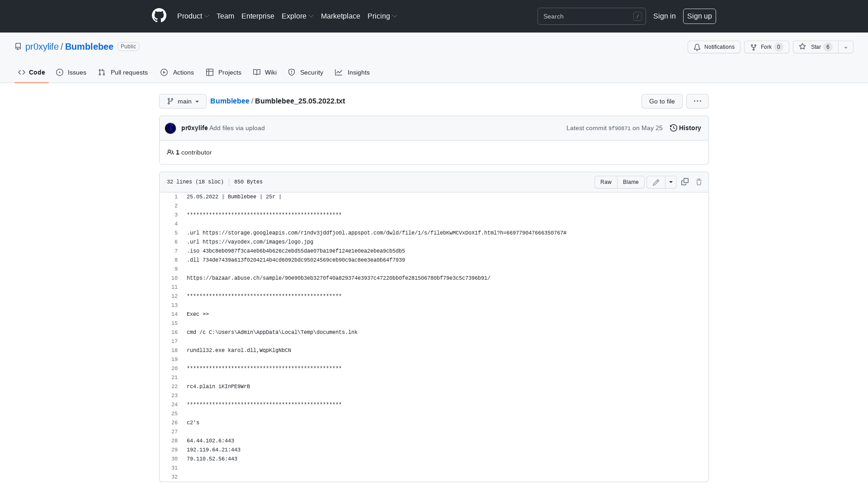Viewport: 868px width, 488px height.
Task: Open the main branch selector
Action: click(x=183, y=101)
